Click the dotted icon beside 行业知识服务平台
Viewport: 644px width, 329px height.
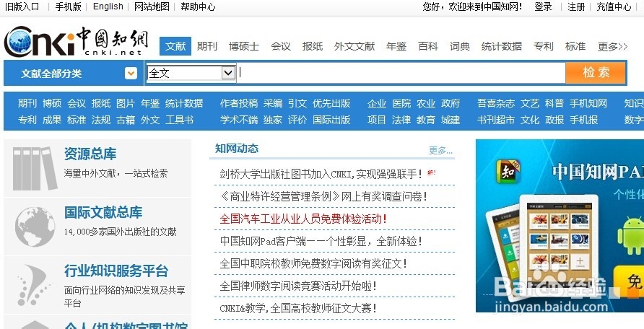34,286
